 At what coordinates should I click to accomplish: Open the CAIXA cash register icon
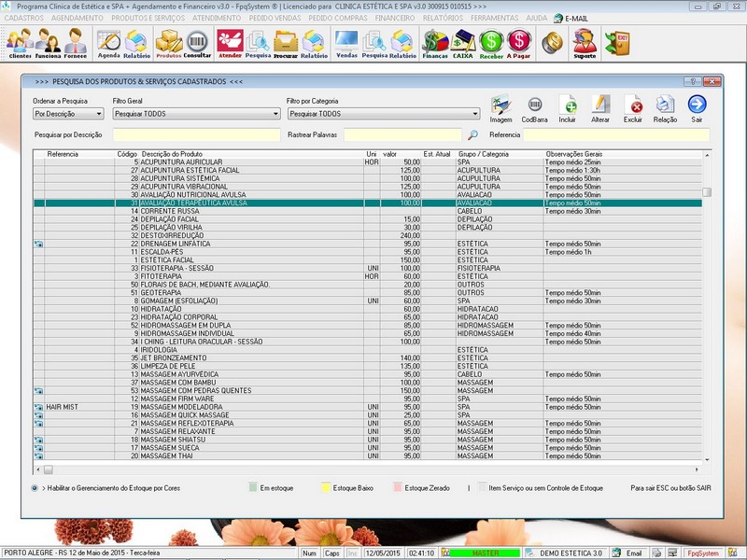(x=462, y=43)
